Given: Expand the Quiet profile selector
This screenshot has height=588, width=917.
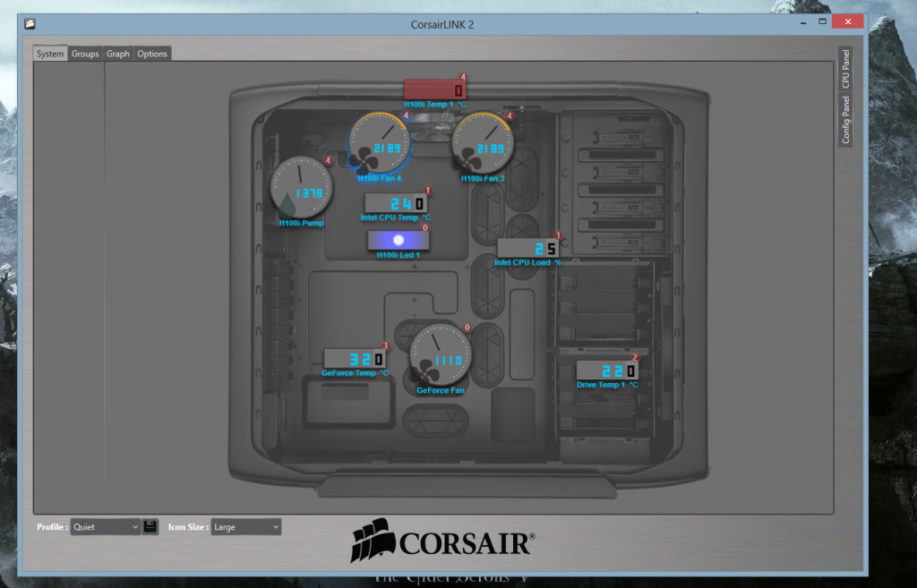Looking at the screenshot, I should point(104,526).
